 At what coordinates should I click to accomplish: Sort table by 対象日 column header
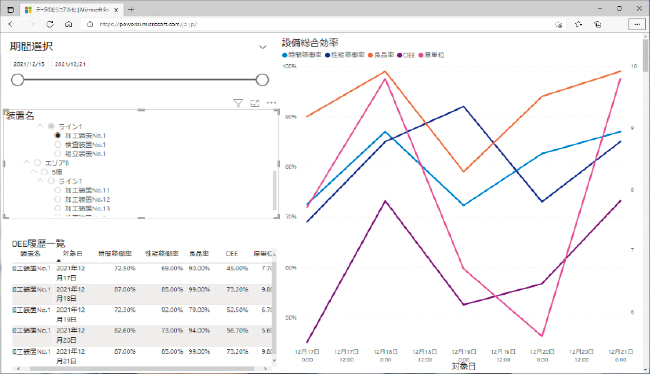click(x=72, y=253)
